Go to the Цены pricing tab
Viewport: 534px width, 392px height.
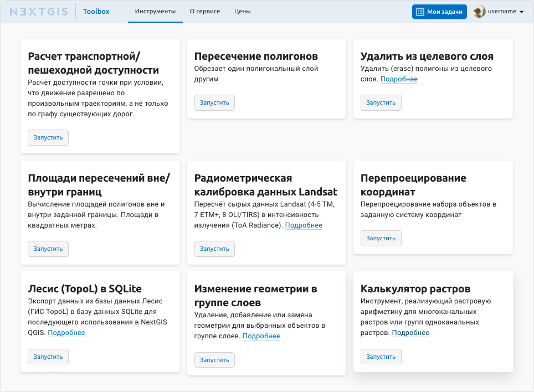point(242,12)
